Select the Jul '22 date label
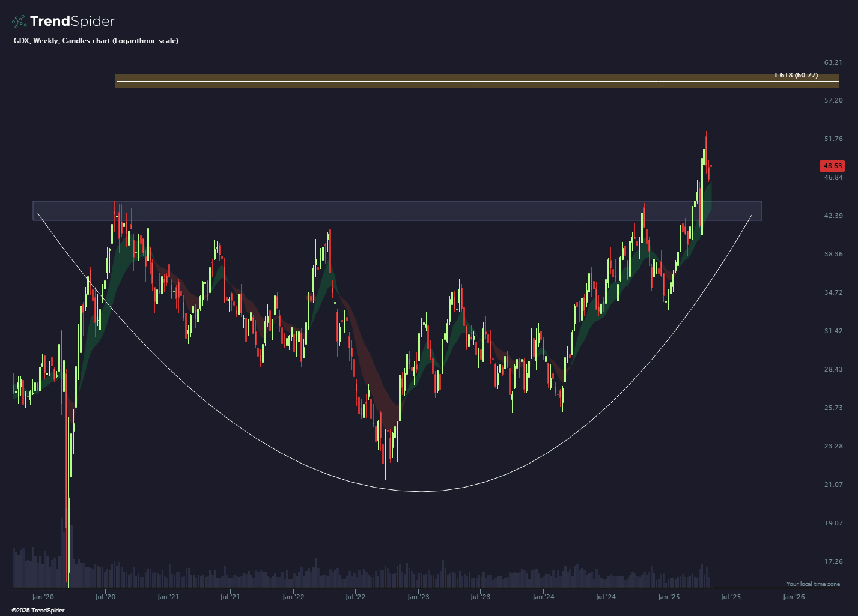 point(356,597)
